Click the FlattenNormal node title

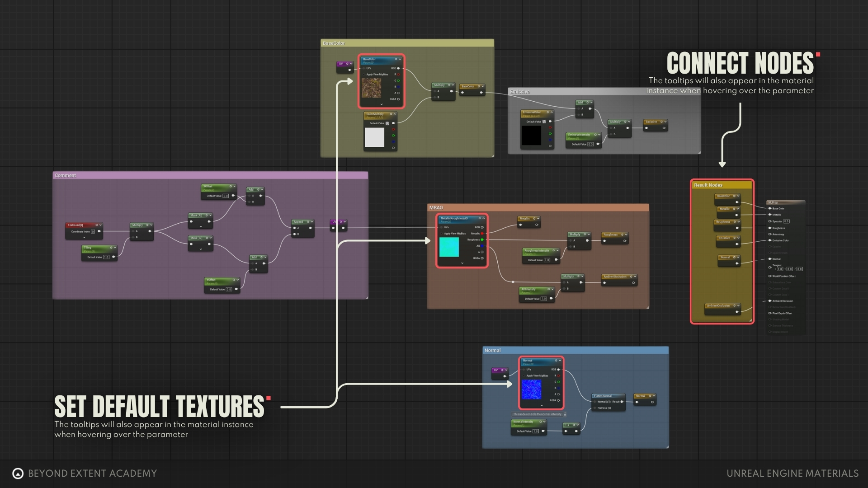tap(603, 396)
